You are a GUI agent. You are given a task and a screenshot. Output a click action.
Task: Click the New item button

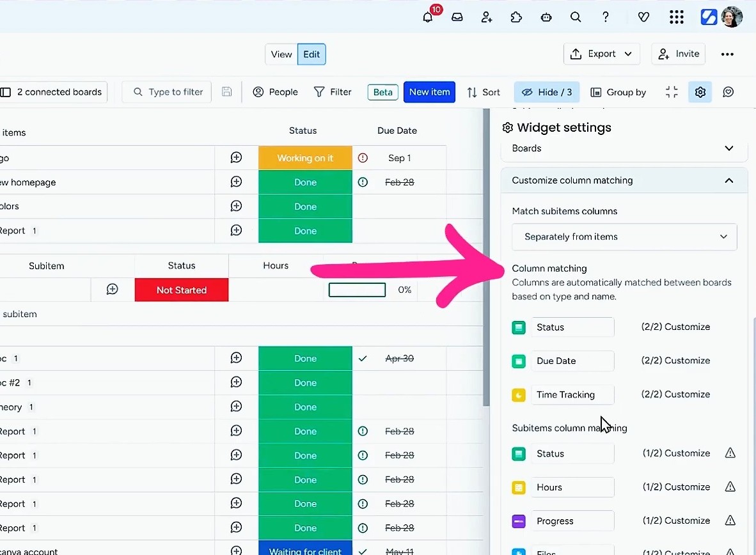[429, 92]
